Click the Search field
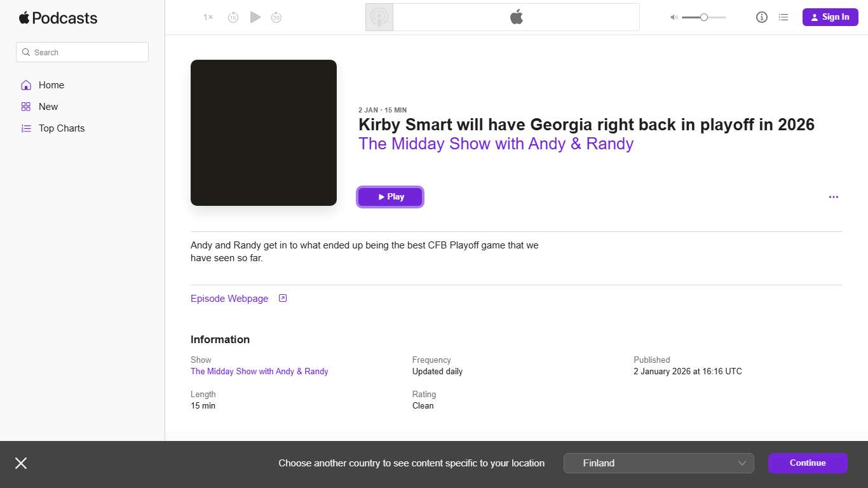This screenshot has width=868, height=488. pos(82,52)
